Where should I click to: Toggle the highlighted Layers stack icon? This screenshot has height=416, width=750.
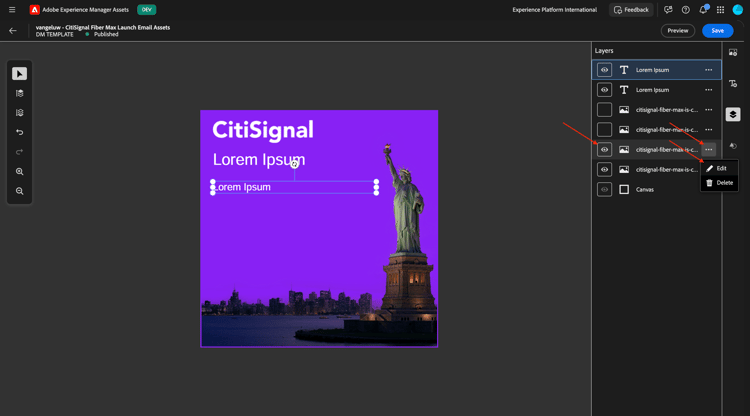(x=733, y=114)
